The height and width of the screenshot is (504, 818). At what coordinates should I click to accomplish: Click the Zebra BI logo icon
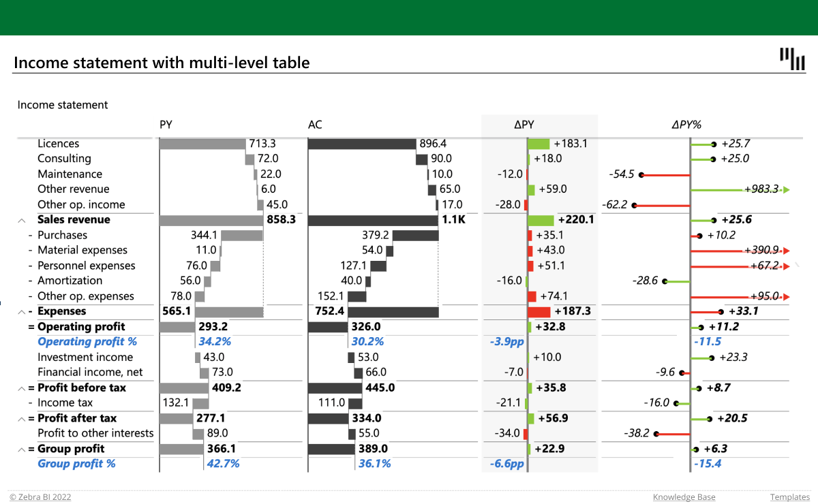click(x=793, y=59)
